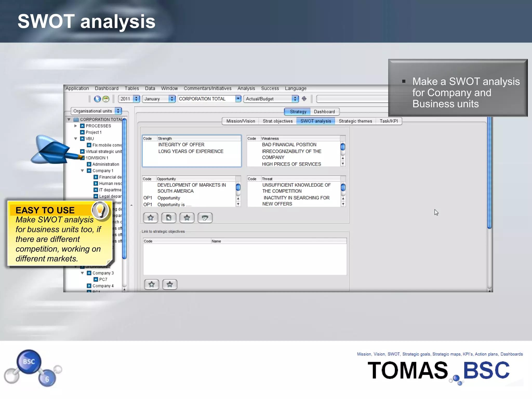Select HIGH PRICES OF SERVICES weakness row
Viewport: 532px width, 399px height.
click(x=294, y=164)
